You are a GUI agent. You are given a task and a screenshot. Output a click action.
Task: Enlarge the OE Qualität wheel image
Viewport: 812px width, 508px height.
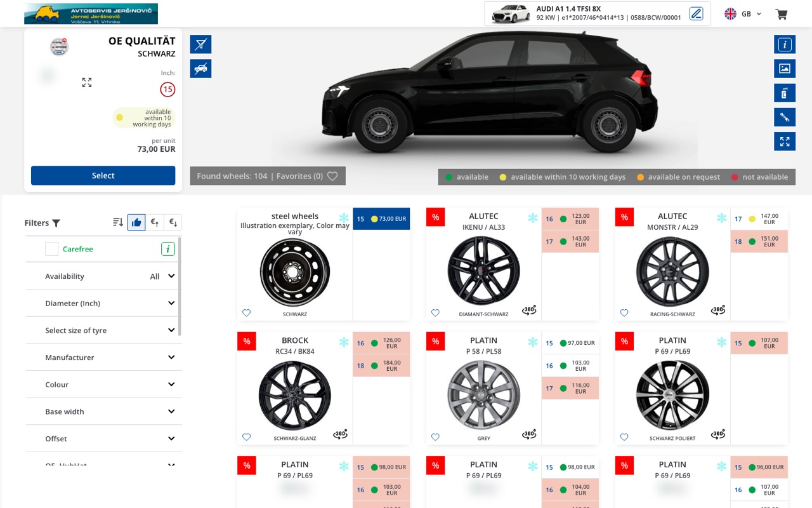click(x=87, y=83)
